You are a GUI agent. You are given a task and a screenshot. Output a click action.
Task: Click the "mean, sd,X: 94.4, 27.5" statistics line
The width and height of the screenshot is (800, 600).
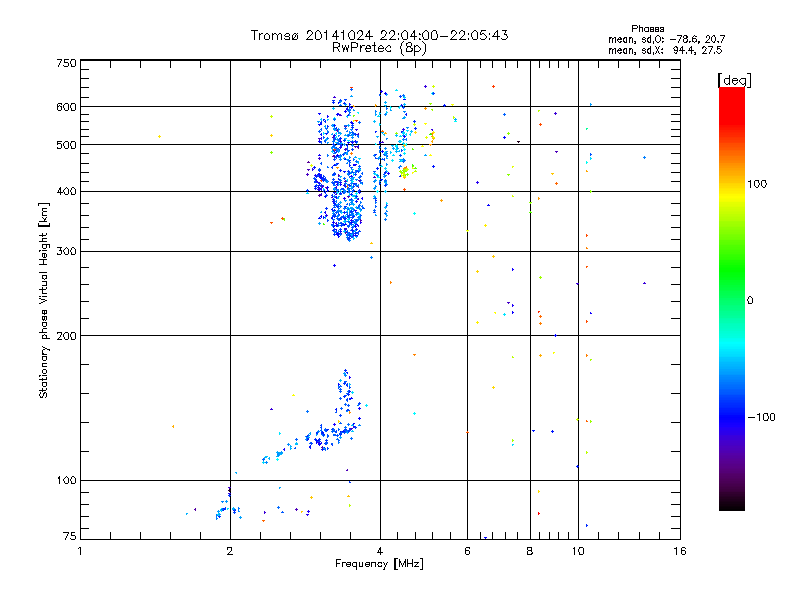tap(665, 50)
